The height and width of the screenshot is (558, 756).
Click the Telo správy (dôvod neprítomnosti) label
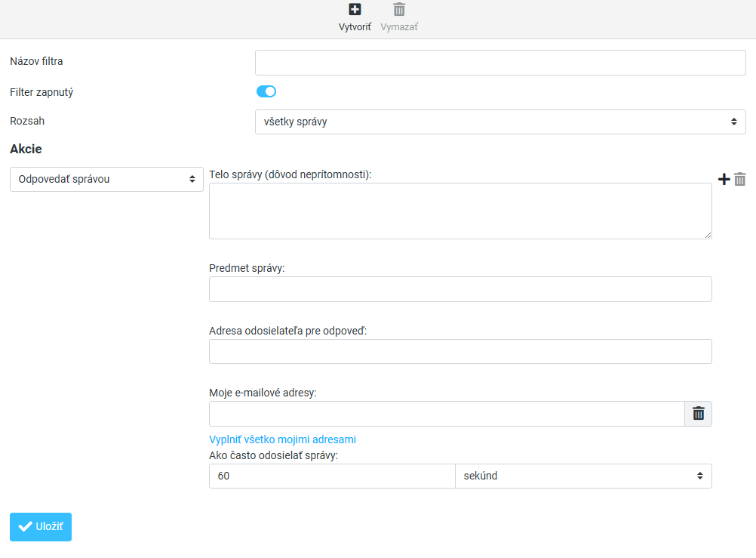click(x=290, y=174)
